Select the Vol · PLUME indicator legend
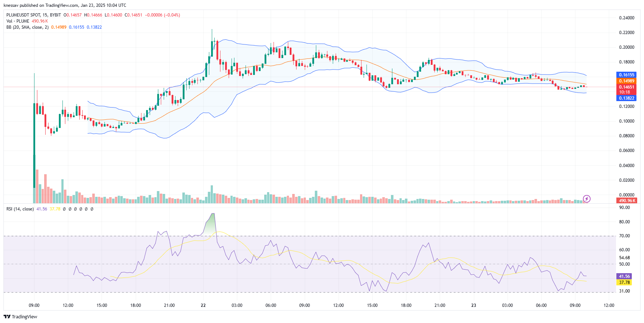This screenshot has width=644, height=323. pyautogui.click(x=18, y=21)
